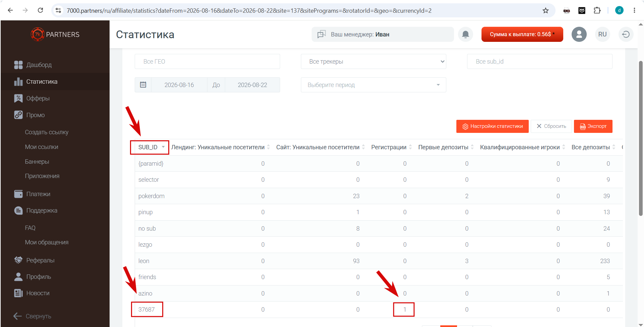Switch language via RU button
Viewport: 644px width, 327px height.
602,34
